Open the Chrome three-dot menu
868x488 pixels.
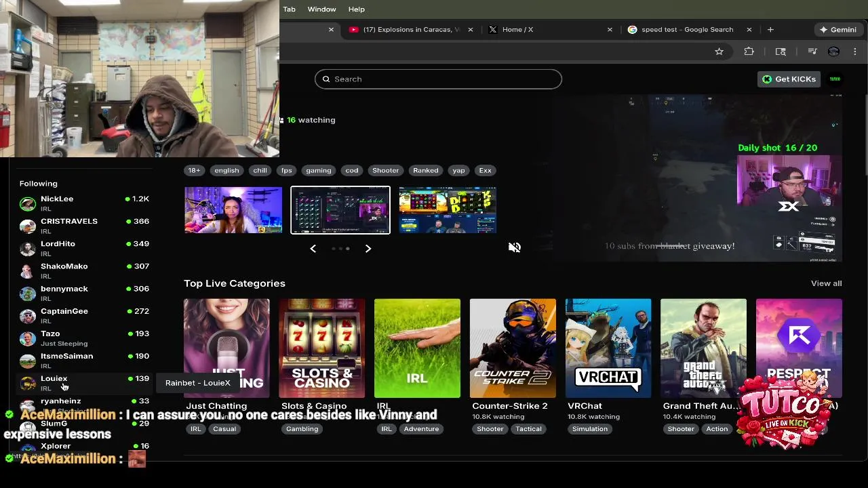point(855,52)
